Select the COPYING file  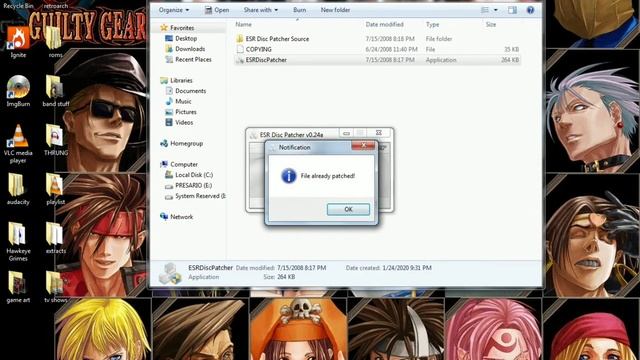pos(259,49)
